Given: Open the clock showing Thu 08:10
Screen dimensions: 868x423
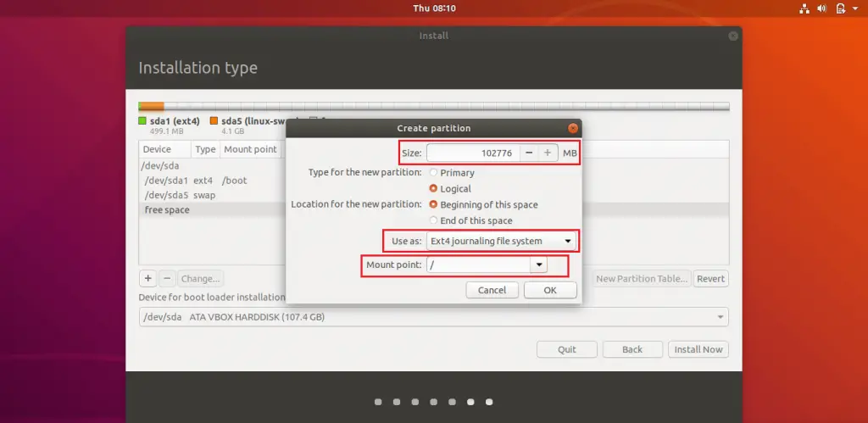Looking at the screenshot, I should [434, 8].
